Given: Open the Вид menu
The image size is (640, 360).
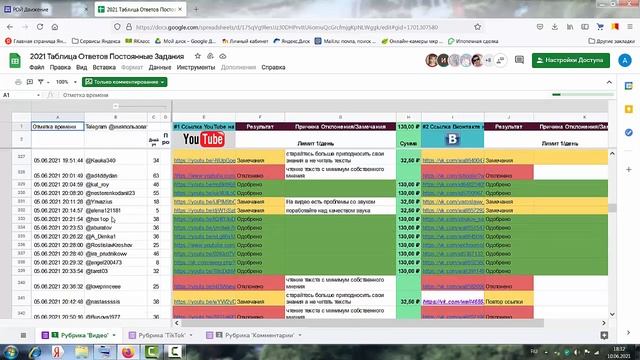Looking at the screenshot, I should pos(82,67).
